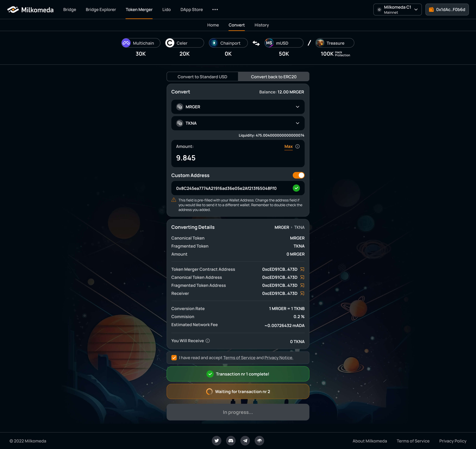Open the Milkomeda C1 Mainnet network selector

coord(397,10)
